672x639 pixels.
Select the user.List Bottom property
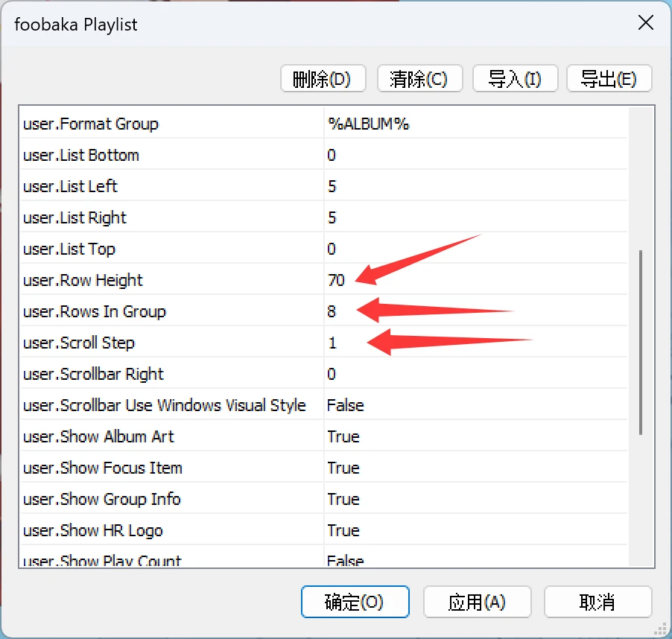click(81, 155)
